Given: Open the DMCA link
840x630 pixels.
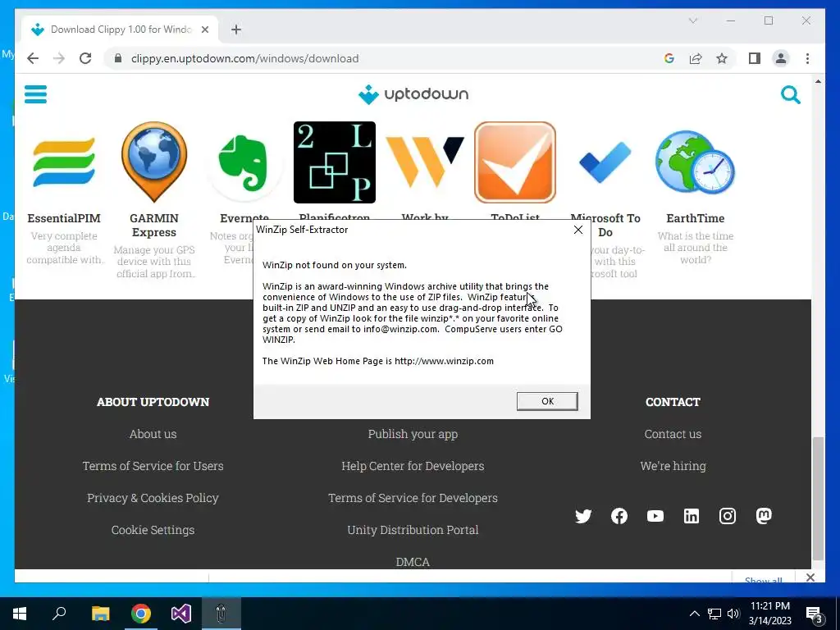Looking at the screenshot, I should [413, 562].
